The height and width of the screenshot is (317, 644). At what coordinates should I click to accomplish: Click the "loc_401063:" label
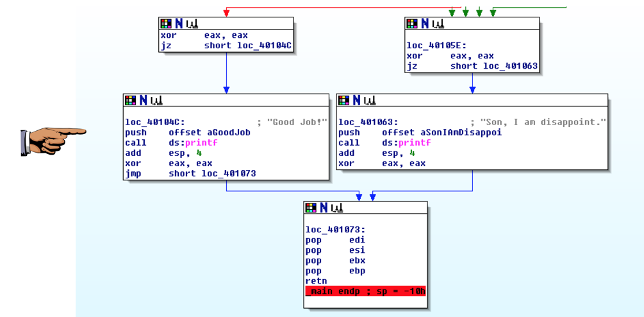pyautogui.click(x=369, y=122)
